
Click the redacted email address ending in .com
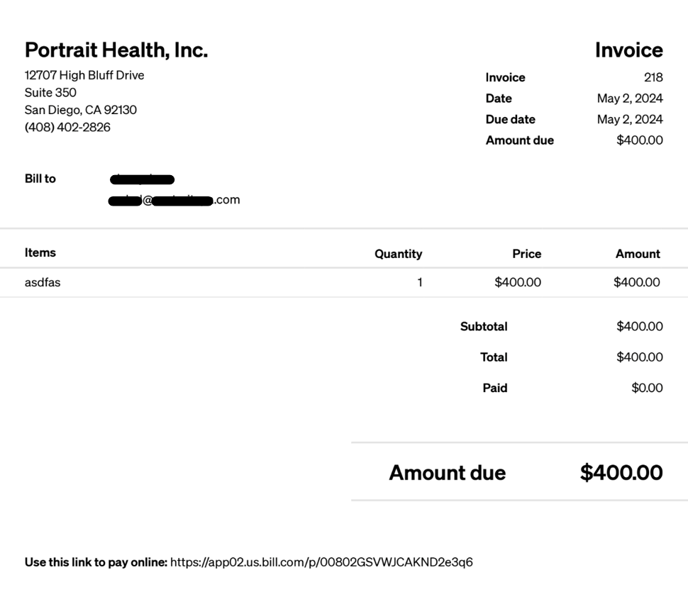(x=174, y=200)
